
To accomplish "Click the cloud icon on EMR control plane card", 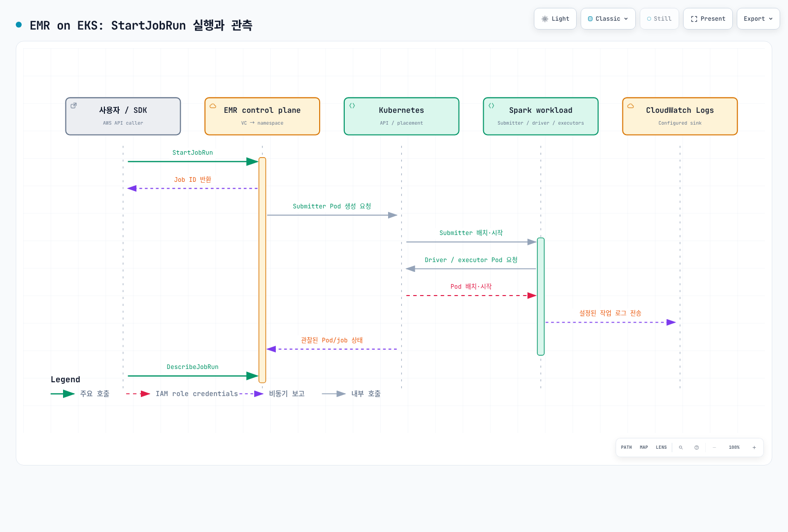I will click(213, 105).
